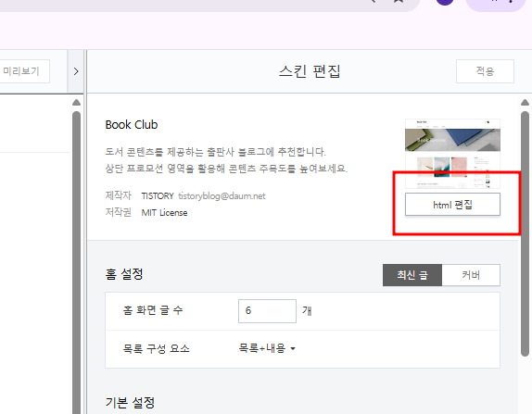Click the Book Club skin thumbnail
Screen dimensions: 532x414
tap(452, 154)
